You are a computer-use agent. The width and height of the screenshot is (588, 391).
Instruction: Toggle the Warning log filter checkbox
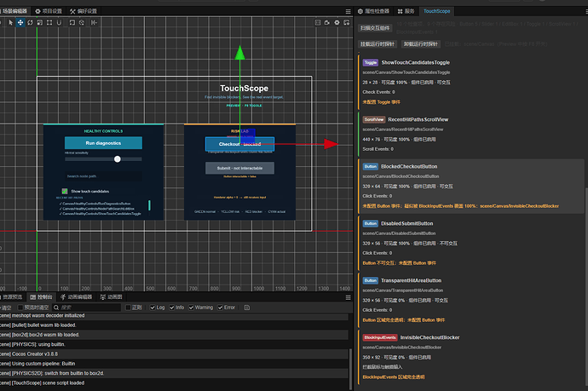pos(191,308)
